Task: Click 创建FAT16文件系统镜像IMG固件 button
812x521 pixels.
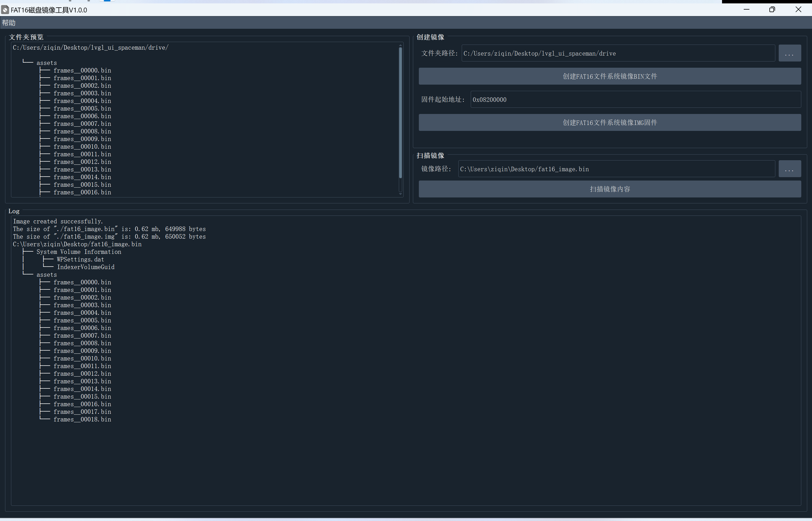Action: [x=609, y=122]
